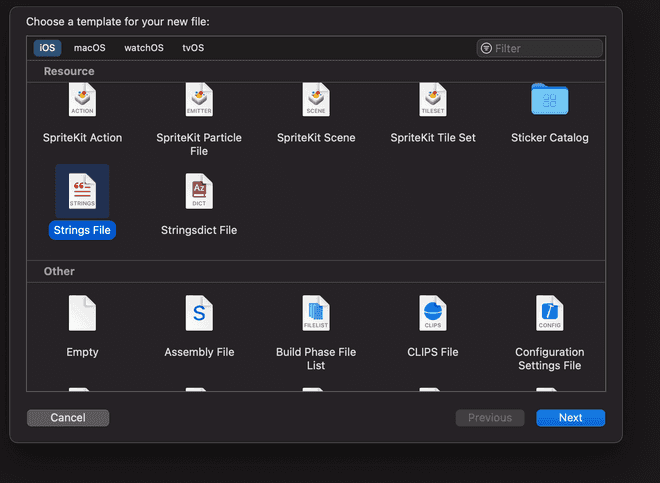The image size is (660, 483).
Task: Switch to the iOS platform tab
Action: coord(47,48)
